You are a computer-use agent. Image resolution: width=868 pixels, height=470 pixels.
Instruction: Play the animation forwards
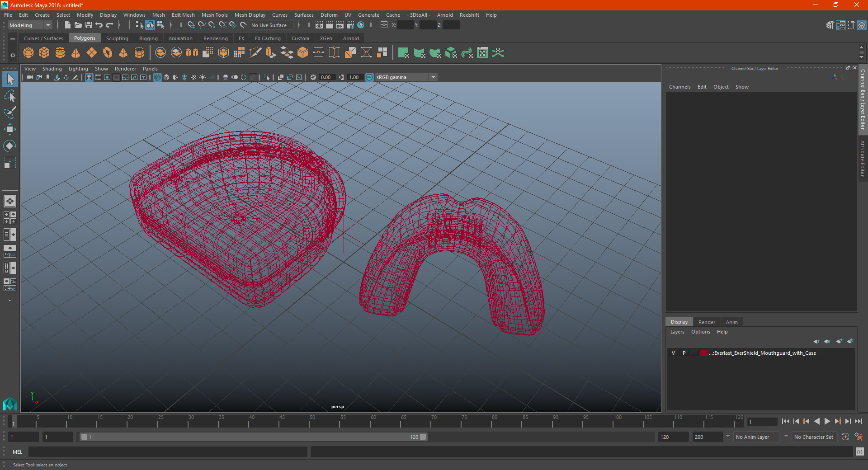coord(827,421)
